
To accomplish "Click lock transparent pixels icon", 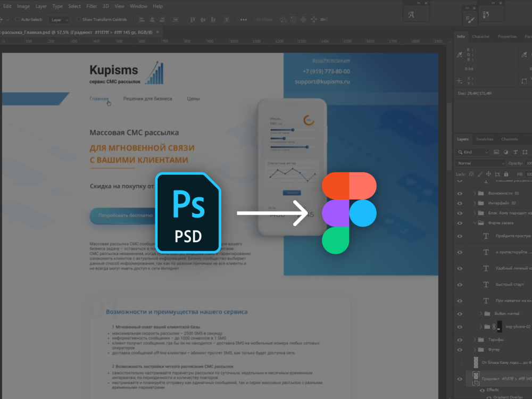I will [471, 174].
